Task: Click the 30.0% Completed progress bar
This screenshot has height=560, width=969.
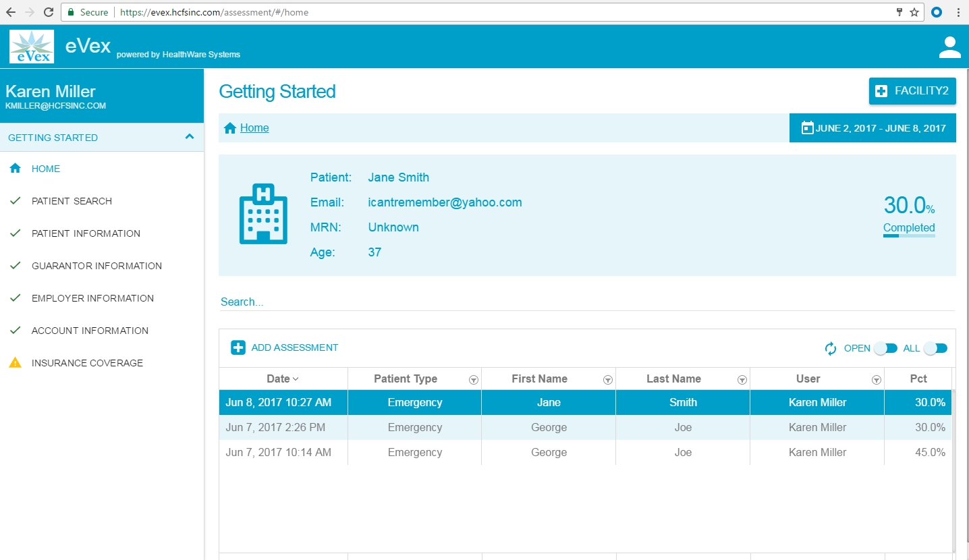Action: (909, 235)
